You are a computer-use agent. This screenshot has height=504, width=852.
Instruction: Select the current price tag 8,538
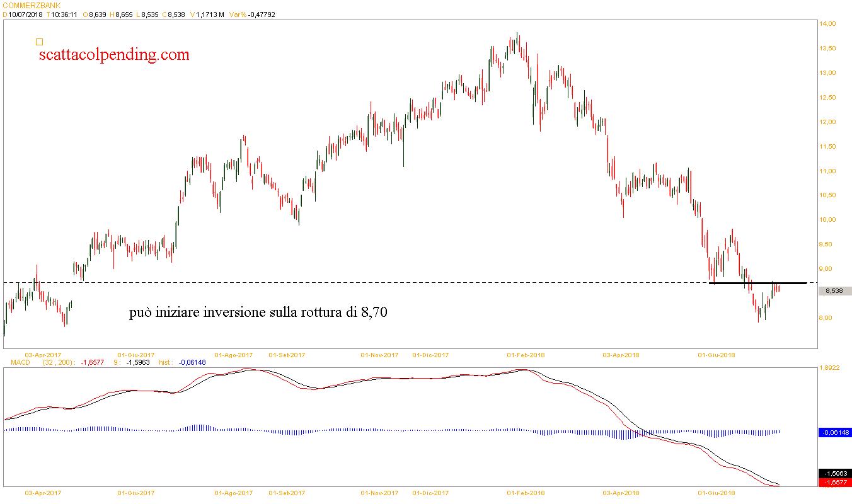coord(833,291)
